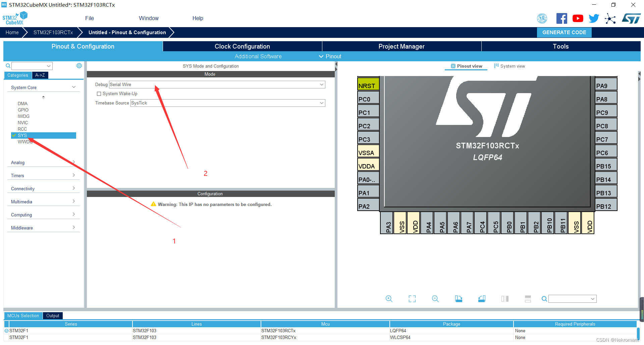Select the GPIO peripheral

[x=23, y=110]
